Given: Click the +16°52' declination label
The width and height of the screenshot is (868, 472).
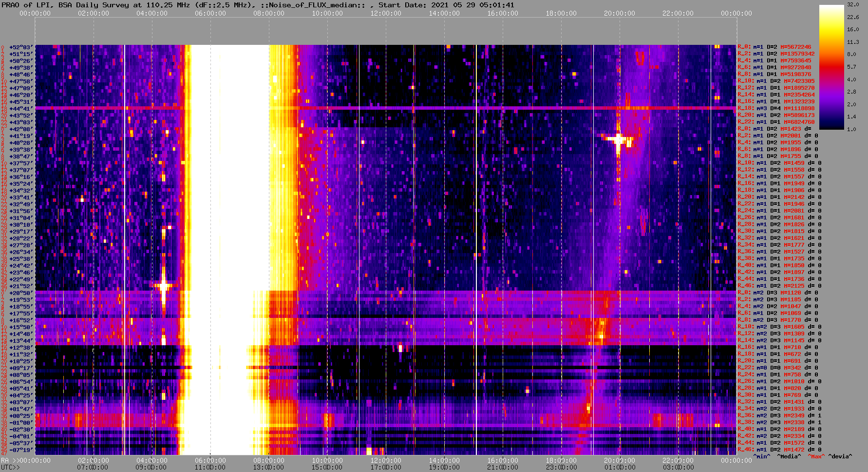Looking at the screenshot, I should (21, 320).
